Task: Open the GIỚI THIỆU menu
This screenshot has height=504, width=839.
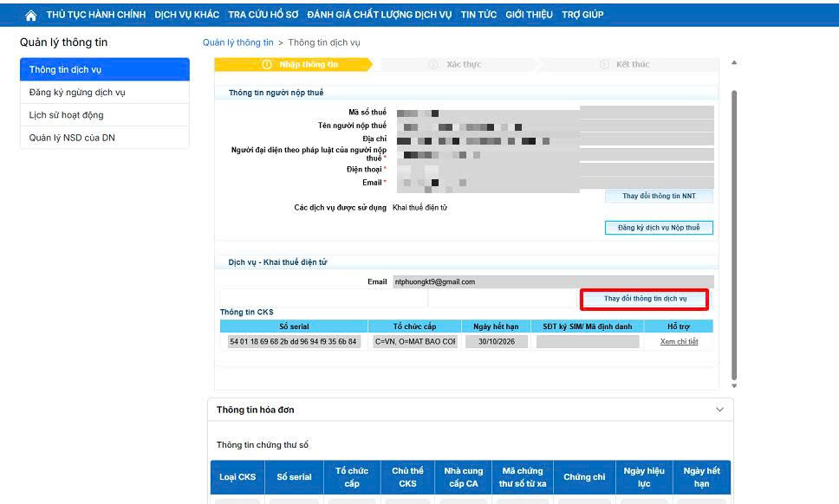Action: coord(529,15)
